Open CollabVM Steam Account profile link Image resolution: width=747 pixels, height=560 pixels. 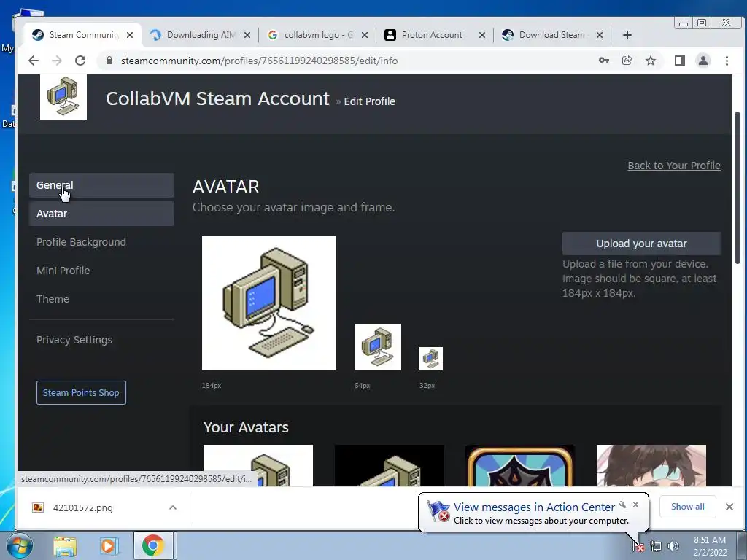coord(217,98)
